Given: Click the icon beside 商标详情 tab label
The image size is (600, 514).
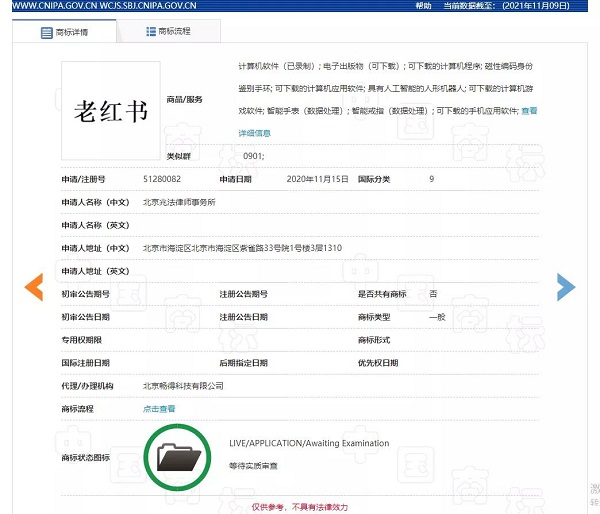Looking at the screenshot, I should [47, 33].
